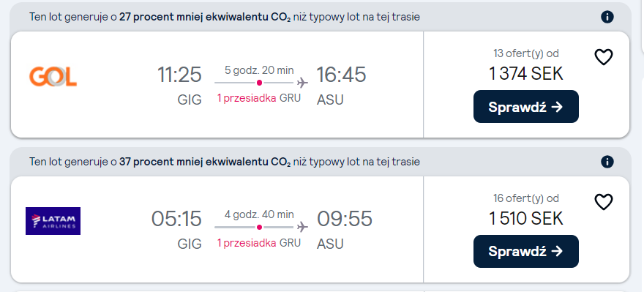Click the red stopover dot on LATAM route

click(x=259, y=227)
